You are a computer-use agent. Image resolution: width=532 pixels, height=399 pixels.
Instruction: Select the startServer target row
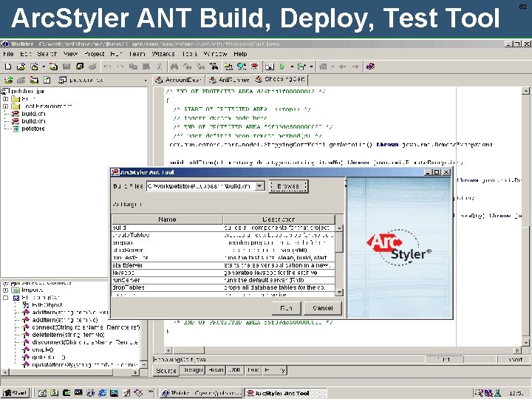coord(223,265)
